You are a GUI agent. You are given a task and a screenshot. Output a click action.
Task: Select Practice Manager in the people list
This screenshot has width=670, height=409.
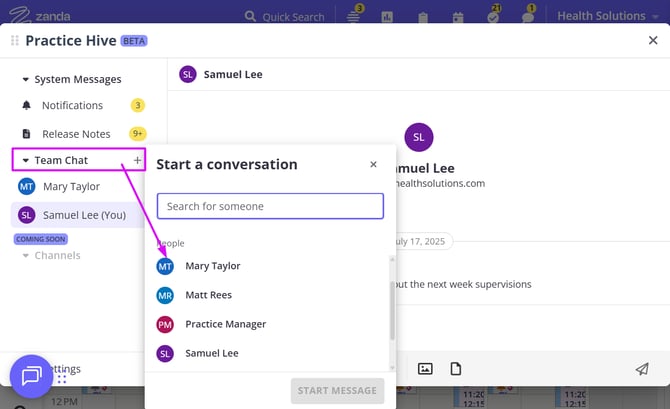click(x=225, y=324)
